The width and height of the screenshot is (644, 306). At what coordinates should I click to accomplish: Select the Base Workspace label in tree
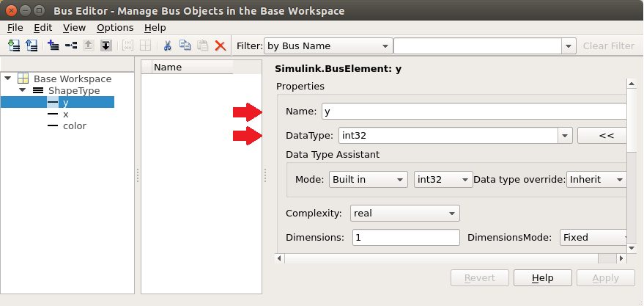point(73,79)
